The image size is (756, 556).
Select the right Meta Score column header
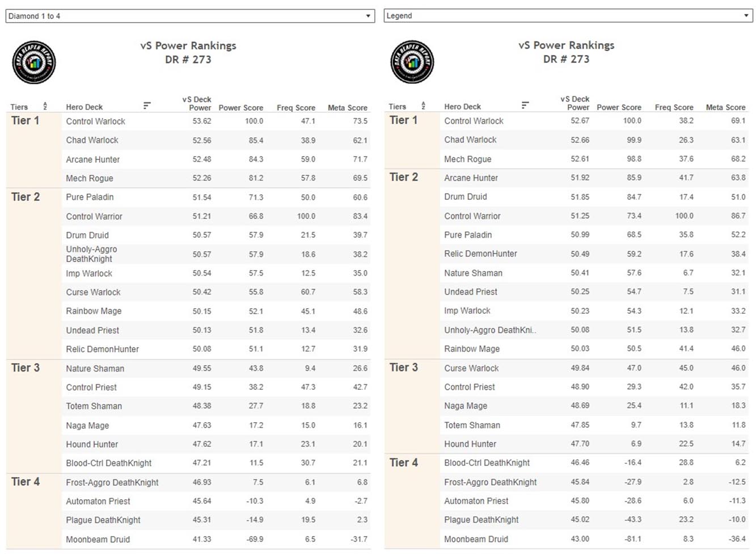point(725,107)
